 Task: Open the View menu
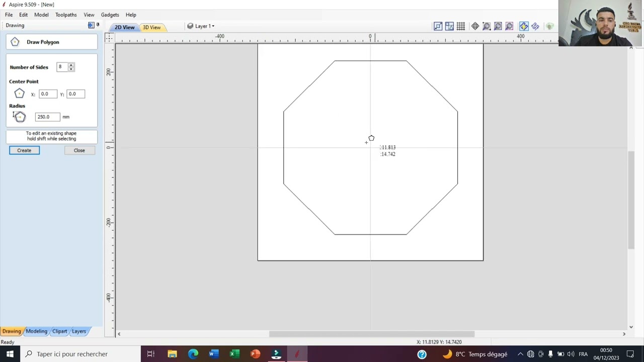pyautogui.click(x=89, y=15)
